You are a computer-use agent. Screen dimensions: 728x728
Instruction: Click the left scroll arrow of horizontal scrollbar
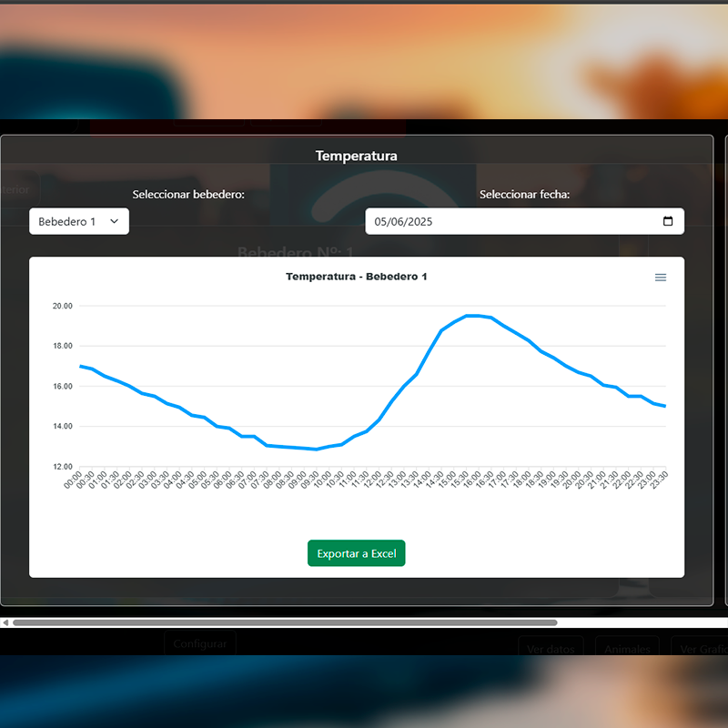tap(5, 622)
